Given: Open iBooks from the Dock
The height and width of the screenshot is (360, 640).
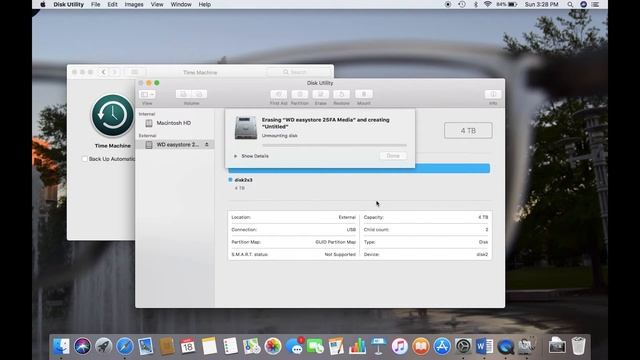Looking at the screenshot, I should 421,346.
